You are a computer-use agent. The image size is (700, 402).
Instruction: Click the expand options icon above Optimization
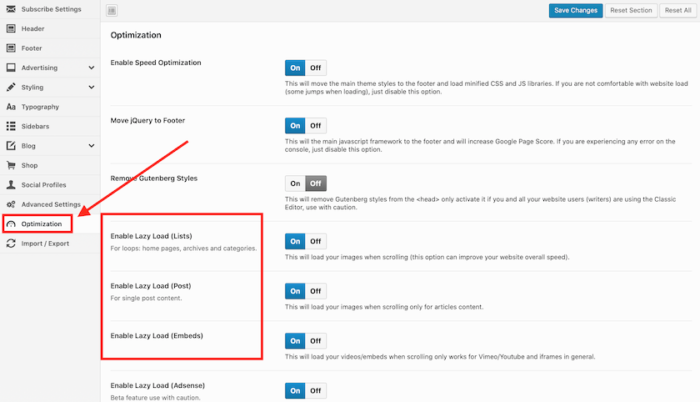[x=111, y=10]
